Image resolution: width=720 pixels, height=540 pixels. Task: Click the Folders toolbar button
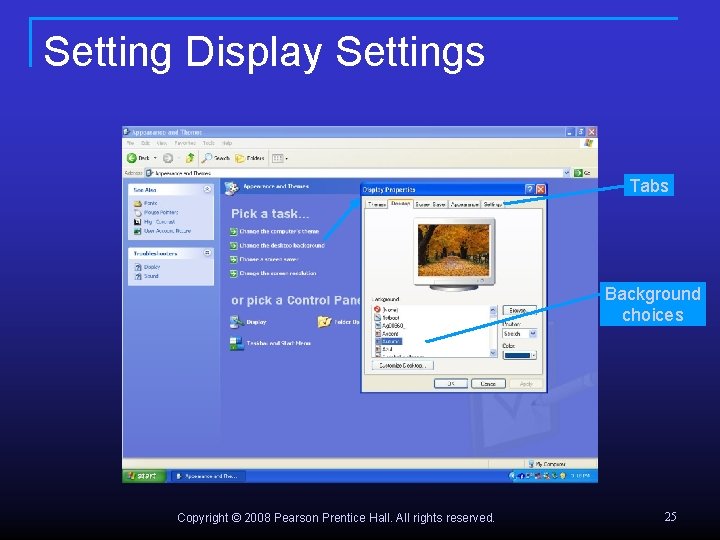[x=250, y=158]
